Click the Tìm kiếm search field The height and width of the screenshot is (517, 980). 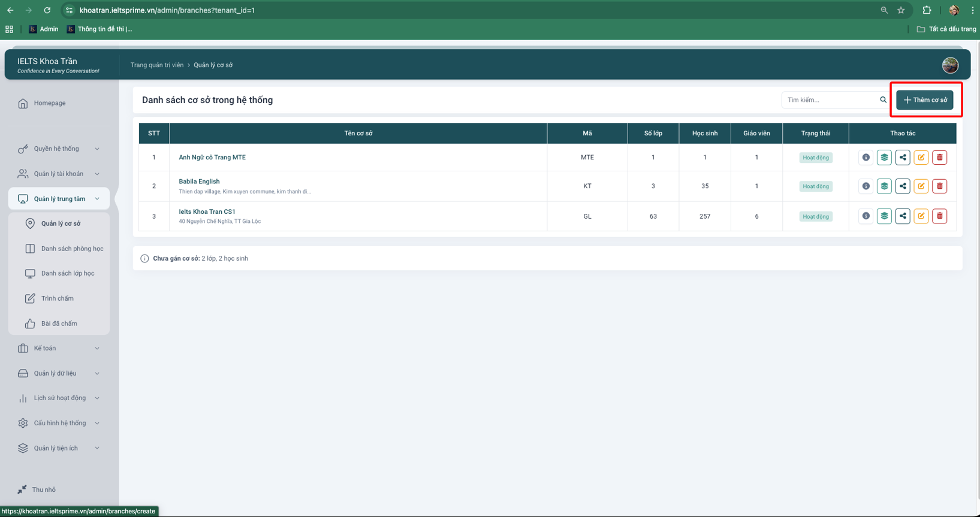tap(830, 100)
